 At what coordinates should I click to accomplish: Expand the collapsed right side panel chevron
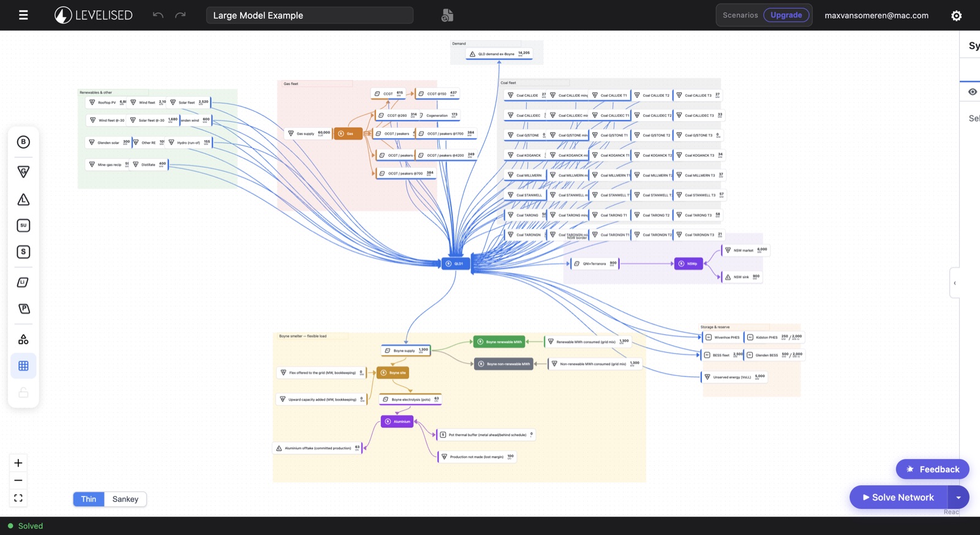[954, 283]
